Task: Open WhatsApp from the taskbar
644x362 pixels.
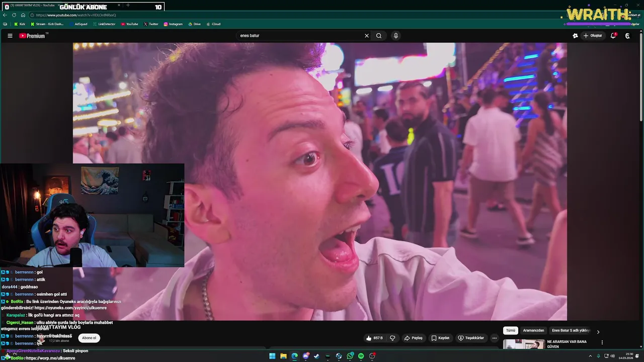Action: (x=350, y=356)
